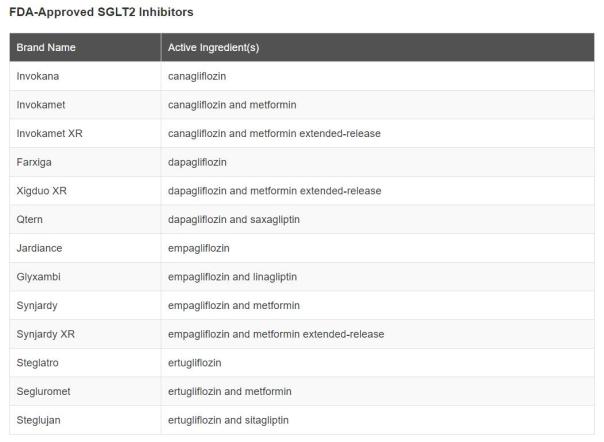This screenshot has height=442, width=604.
Task: Select the Invokana brand name cell
Action: click(x=85, y=76)
